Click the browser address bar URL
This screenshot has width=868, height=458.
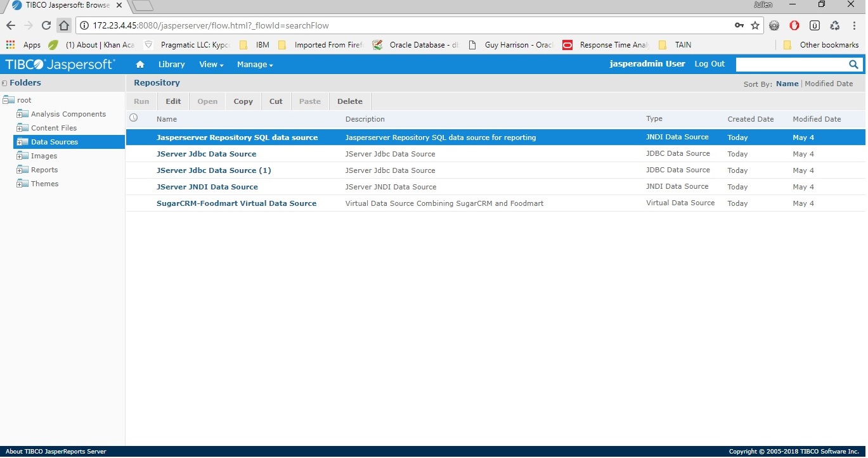click(211, 26)
